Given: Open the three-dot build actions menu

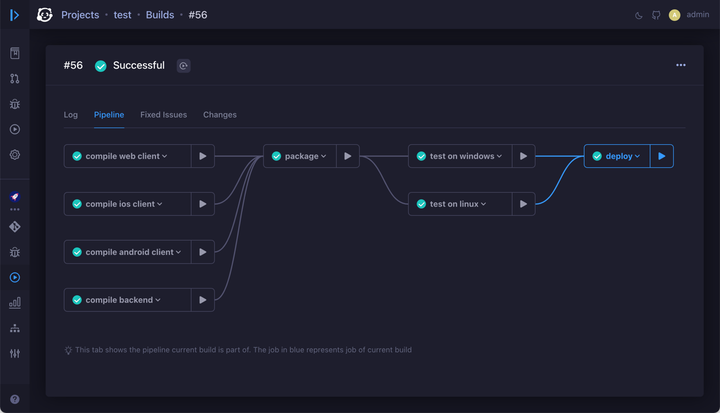Looking at the screenshot, I should click(681, 65).
